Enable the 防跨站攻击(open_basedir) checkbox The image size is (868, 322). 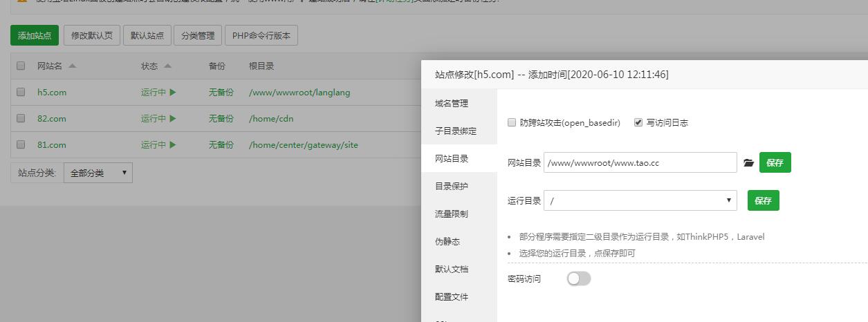[x=512, y=122]
